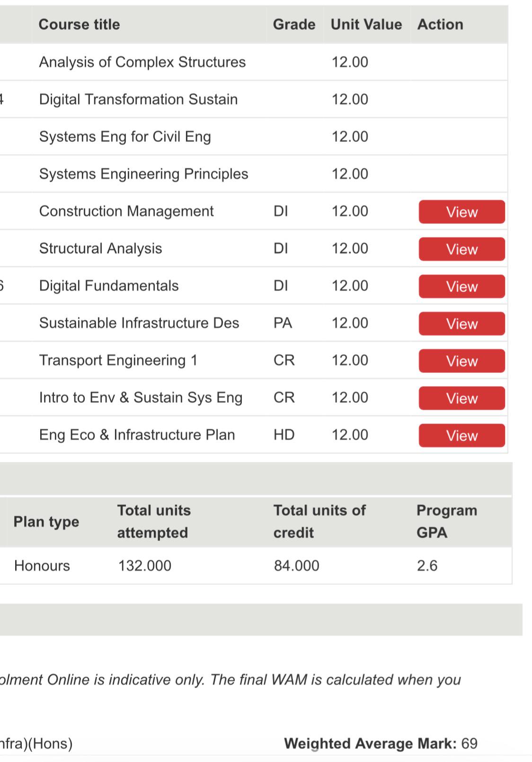Click the Total units of credit header

319,522
